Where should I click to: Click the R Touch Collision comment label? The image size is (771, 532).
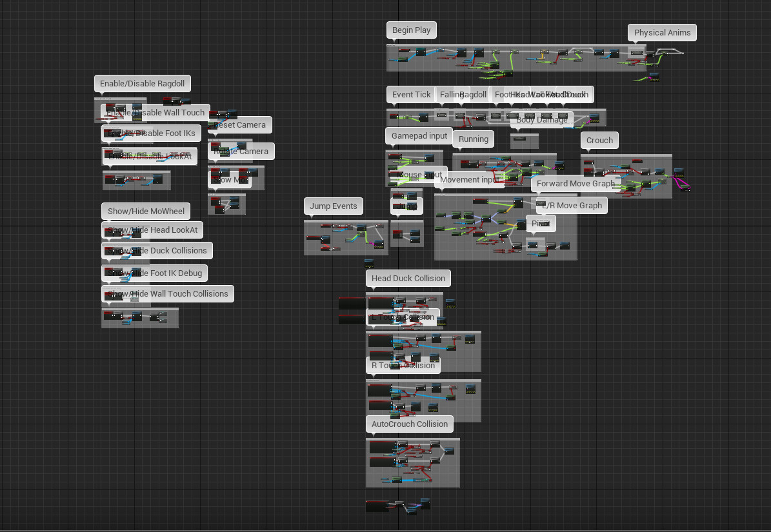[403, 365]
